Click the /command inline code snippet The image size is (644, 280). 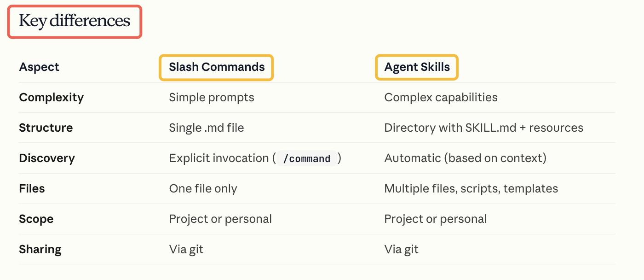[x=307, y=159]
